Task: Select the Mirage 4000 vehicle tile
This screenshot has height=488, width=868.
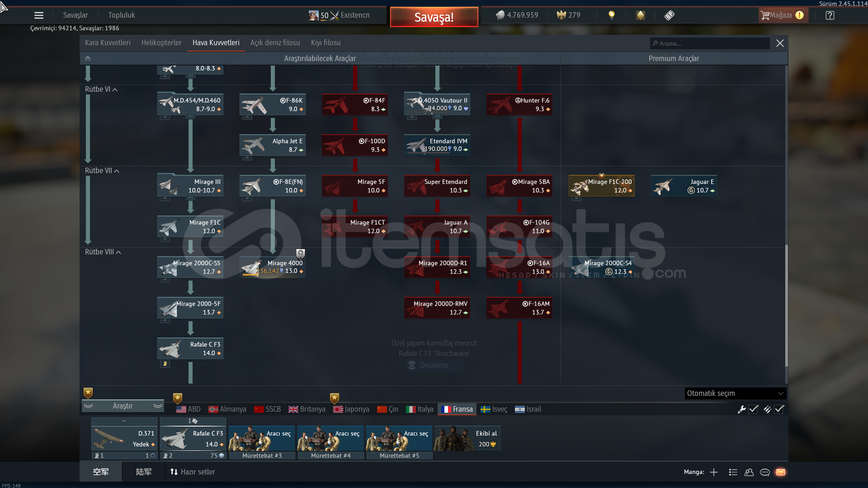Action: [x=273, y=267]
